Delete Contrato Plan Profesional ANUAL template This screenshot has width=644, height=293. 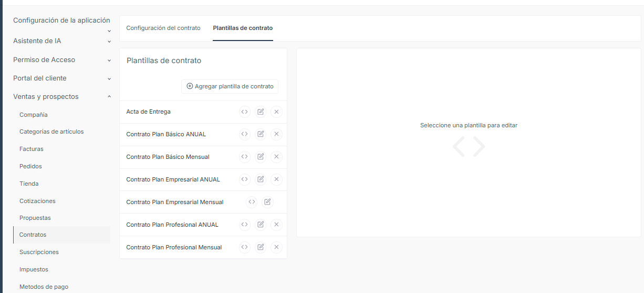[x=276, y=225]
